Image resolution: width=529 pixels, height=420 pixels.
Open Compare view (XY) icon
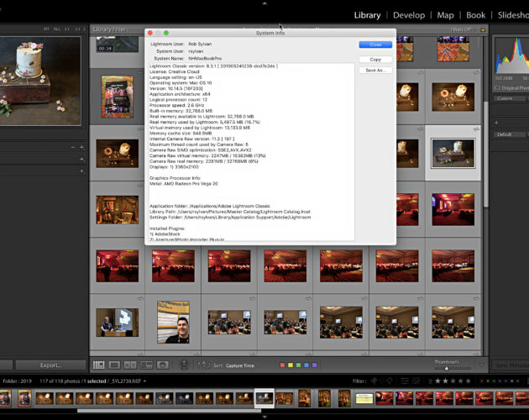click(x=130, y=365)
